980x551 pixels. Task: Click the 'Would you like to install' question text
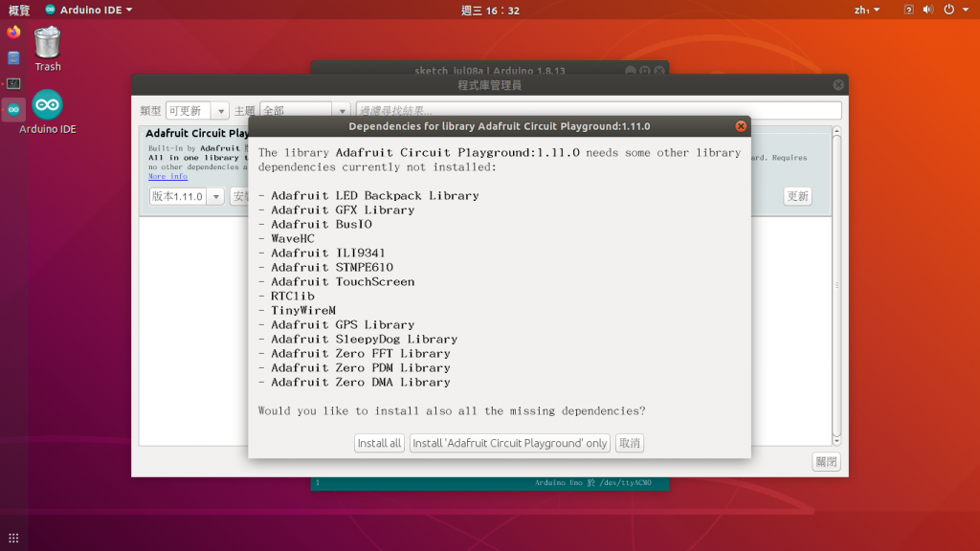452,411
